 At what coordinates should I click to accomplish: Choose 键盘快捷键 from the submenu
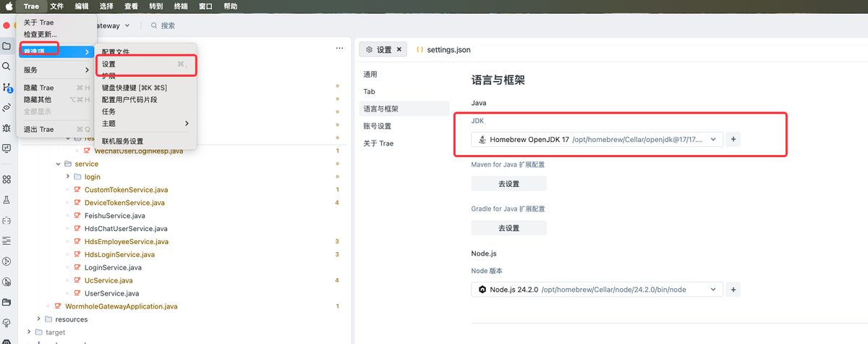coord(135,88)
